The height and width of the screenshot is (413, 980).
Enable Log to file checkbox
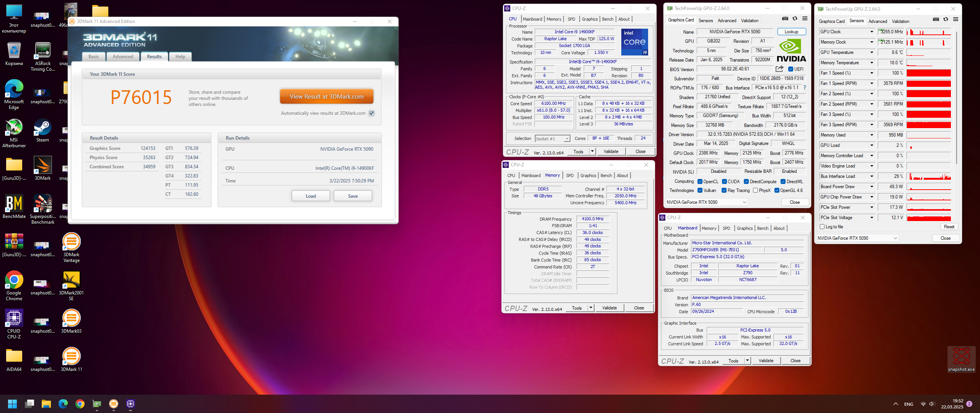coord(822,227)
